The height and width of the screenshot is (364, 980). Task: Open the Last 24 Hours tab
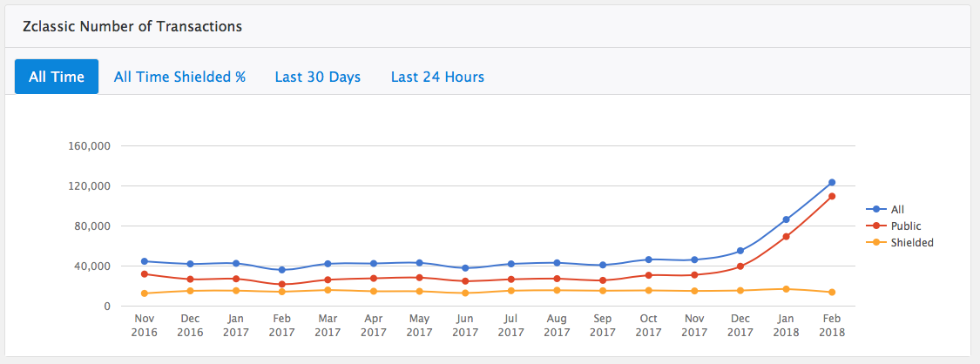(x=437, y=77)
